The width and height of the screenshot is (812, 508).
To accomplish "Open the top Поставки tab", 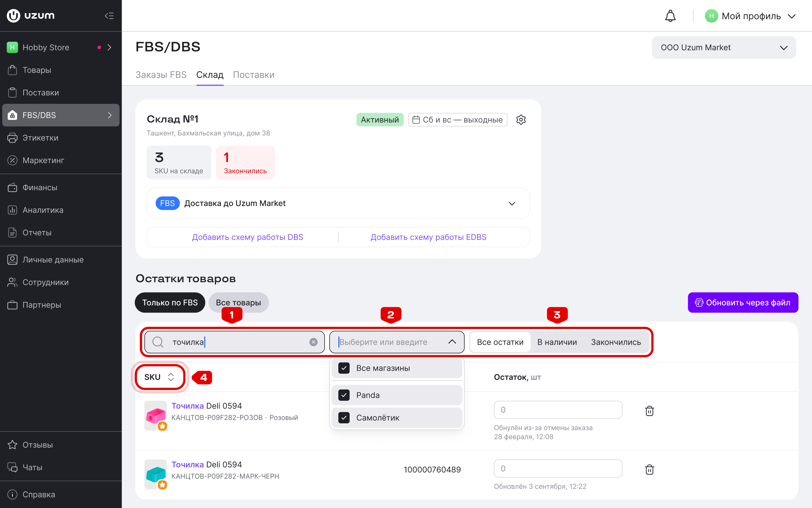I will point(254,75).
